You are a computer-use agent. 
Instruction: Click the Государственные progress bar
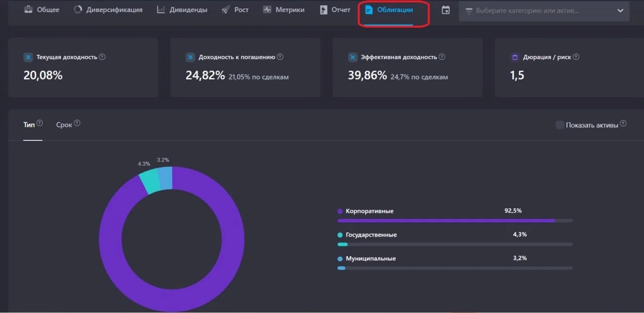[455, 244]
